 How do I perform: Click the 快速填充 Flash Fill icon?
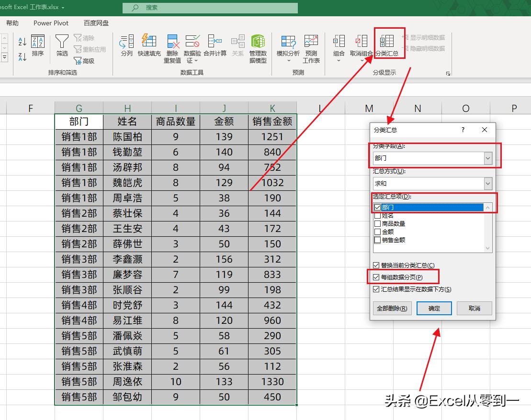149,47
